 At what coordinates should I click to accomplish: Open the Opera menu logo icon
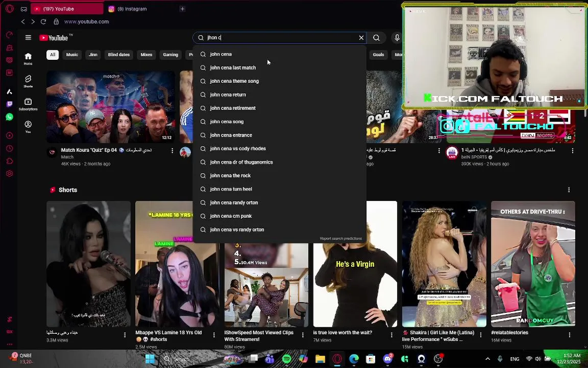click(x=10, y=9)
